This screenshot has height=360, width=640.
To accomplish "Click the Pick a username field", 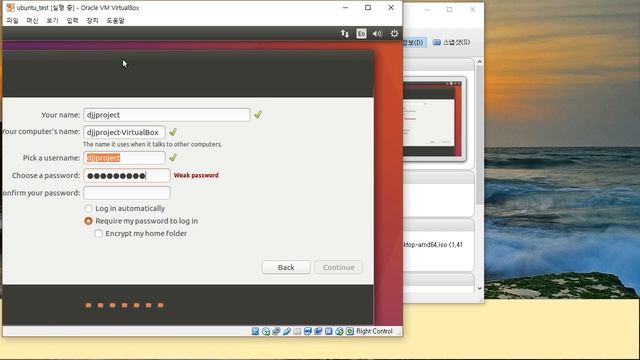I will 124,158.
